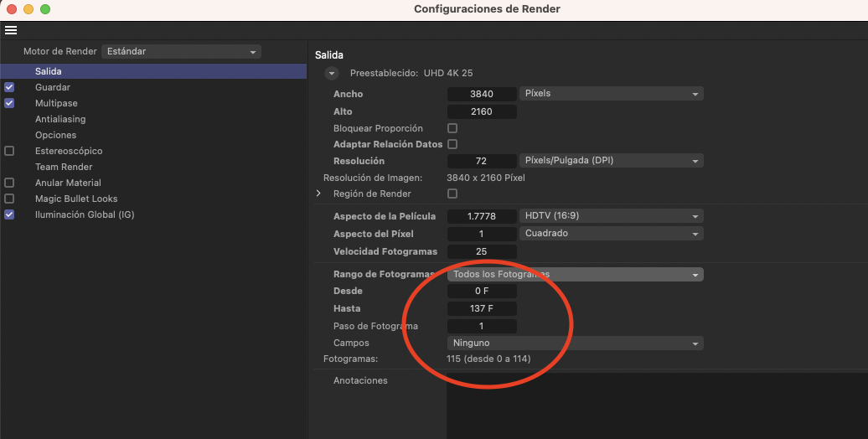The image size is (868, 439).
Task: Click the Hasta frame field
Action: click(x=482, y=309)
